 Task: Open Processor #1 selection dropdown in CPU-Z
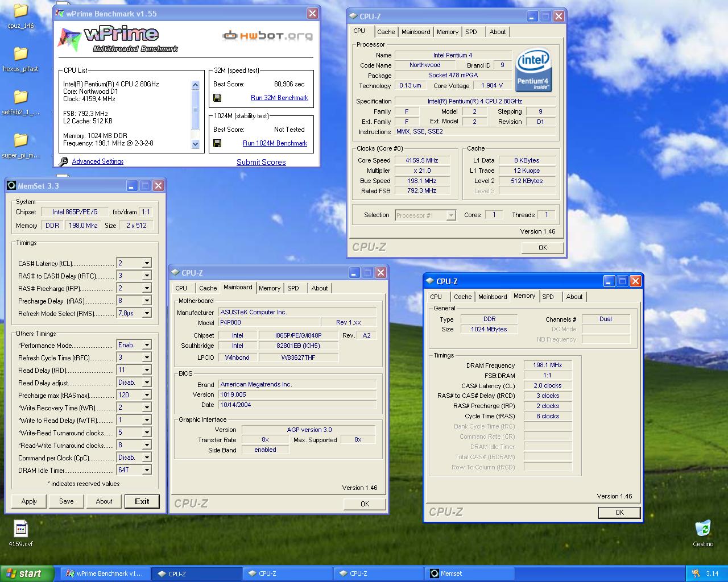tap(451, 215)
